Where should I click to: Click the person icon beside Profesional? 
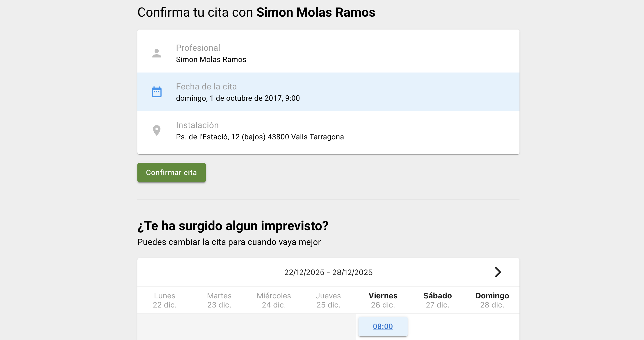click(157, 53)
